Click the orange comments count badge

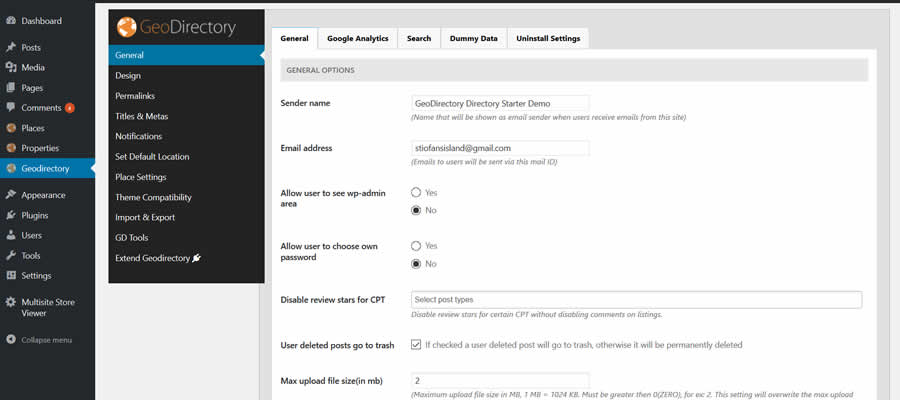pos(69,108)
